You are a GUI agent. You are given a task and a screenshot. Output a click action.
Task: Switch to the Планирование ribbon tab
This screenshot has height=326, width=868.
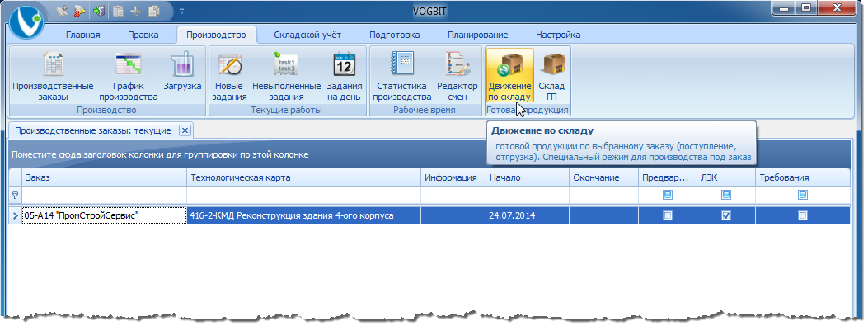coord(478,35)
